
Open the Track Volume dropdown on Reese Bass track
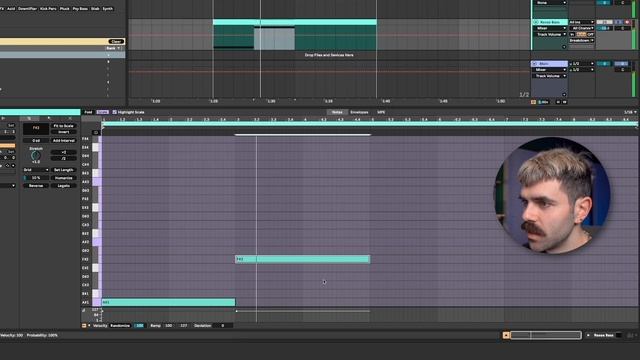tap(550, 34)
